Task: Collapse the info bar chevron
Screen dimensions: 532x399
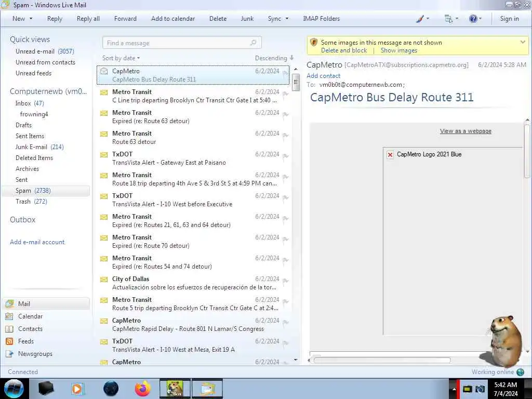Action: (x=523, y=42)
